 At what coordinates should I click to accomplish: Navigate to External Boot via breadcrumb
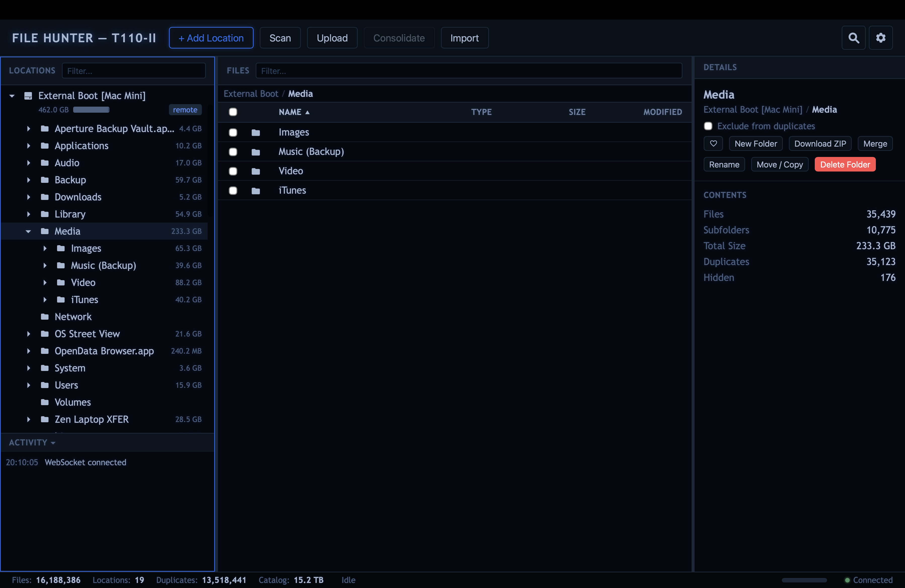point(251,94)
